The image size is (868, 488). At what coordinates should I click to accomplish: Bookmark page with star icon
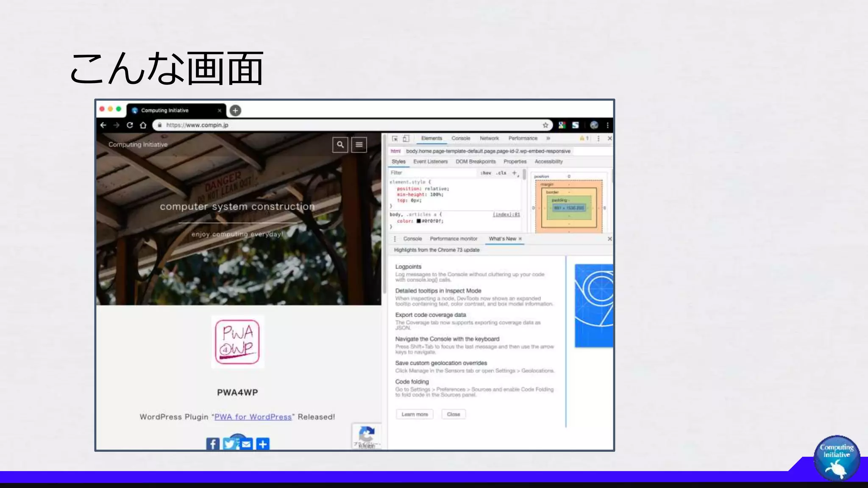pyautogui.click(x=545, y=125)
